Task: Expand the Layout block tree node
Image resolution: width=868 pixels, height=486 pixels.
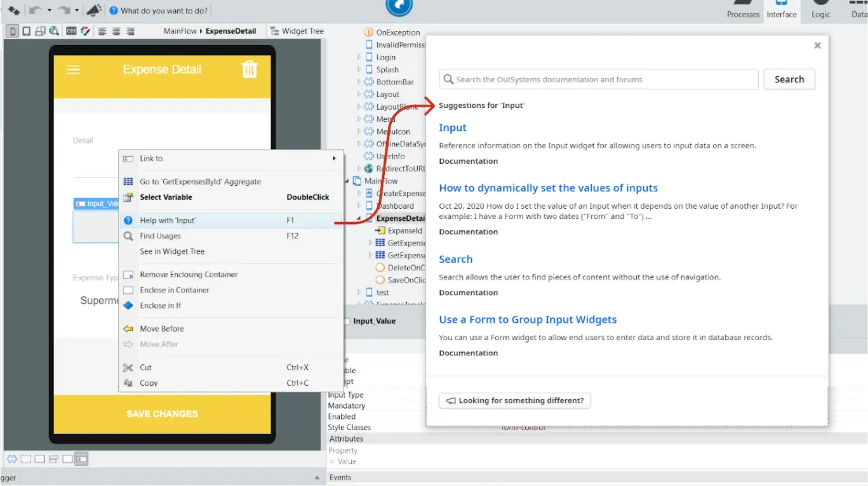Action: point(359,95)
